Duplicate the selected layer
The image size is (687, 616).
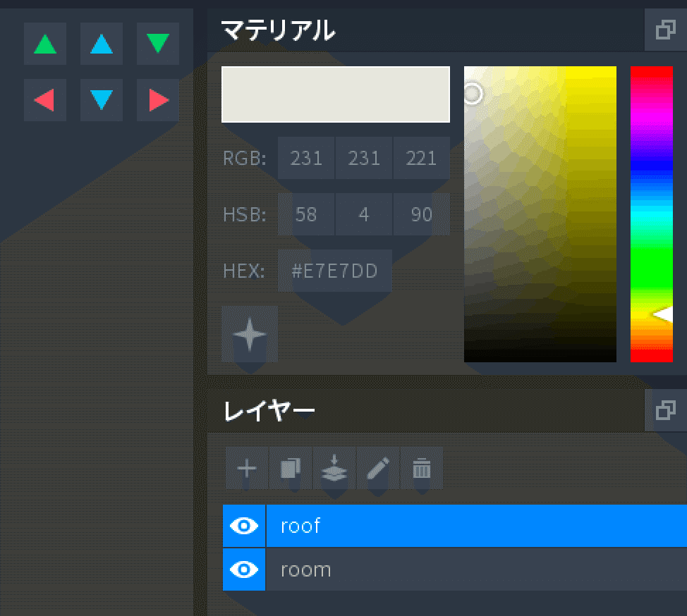(x=291, y=468)
